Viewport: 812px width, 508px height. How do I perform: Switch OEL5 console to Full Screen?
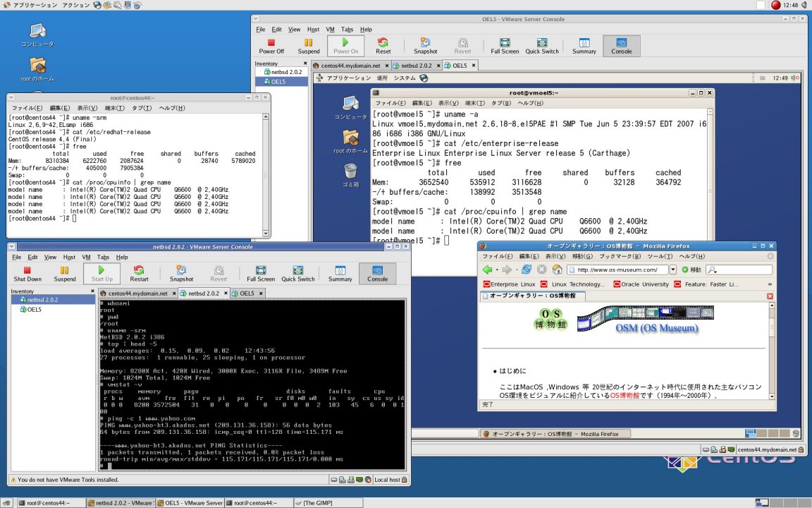(505, 46)
